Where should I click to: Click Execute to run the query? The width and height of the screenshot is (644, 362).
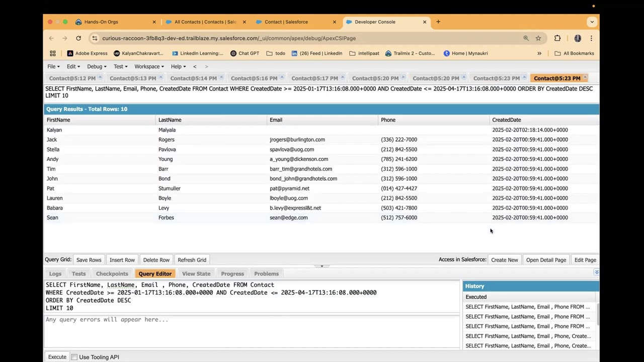click(x=57, y=357)
